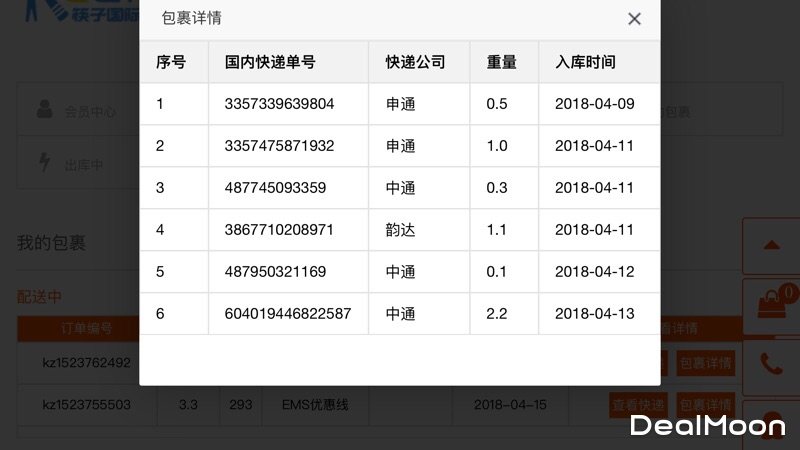Select tracking number 3357339639804
The image size is (800, 450).
tap(279, 103)
